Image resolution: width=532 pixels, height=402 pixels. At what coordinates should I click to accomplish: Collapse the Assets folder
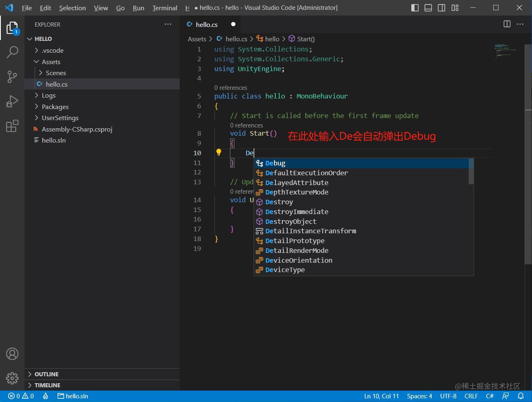51,62
